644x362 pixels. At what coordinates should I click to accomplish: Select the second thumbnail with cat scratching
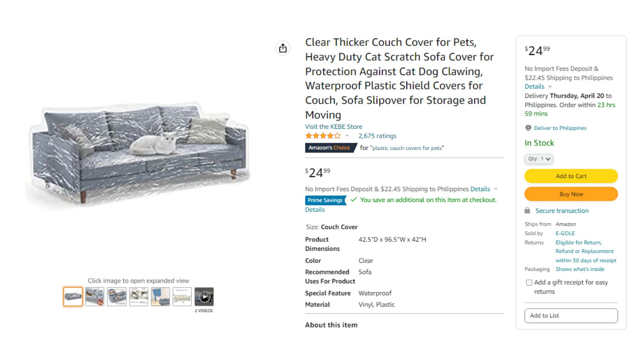point(95,297)
